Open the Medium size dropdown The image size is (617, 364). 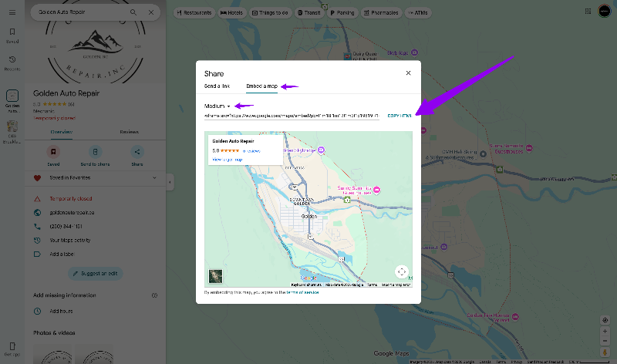[x=217, y=106]
